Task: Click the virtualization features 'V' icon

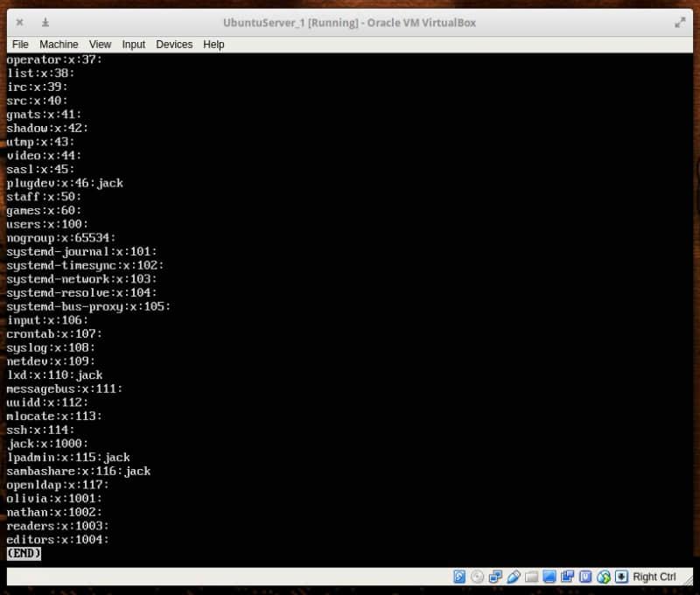Action: click(584, 577)
